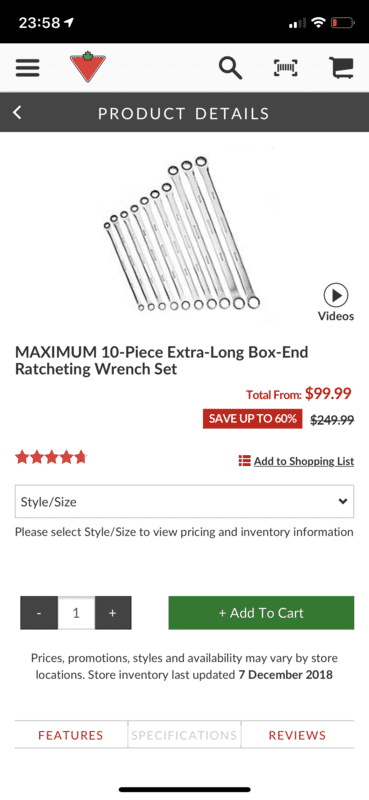Screen dimensions: 369x800
Task: Click the Style/Size dropdown arrow
Action: 343,502
